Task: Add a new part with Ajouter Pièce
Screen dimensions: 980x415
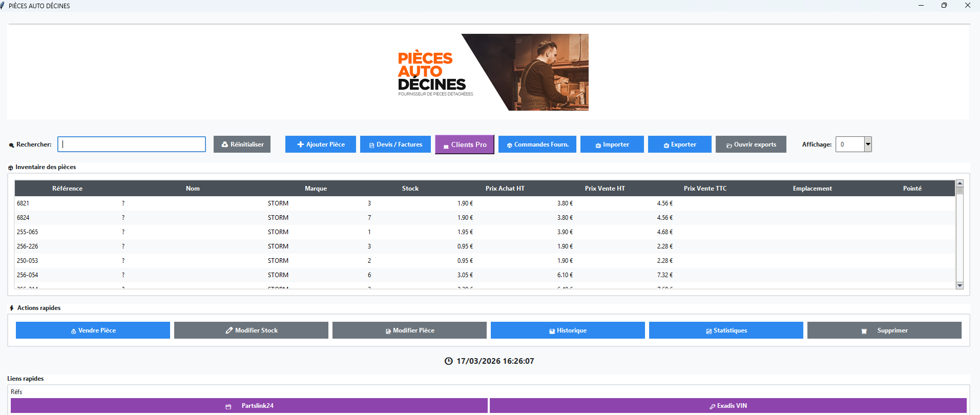Action: 321,144
